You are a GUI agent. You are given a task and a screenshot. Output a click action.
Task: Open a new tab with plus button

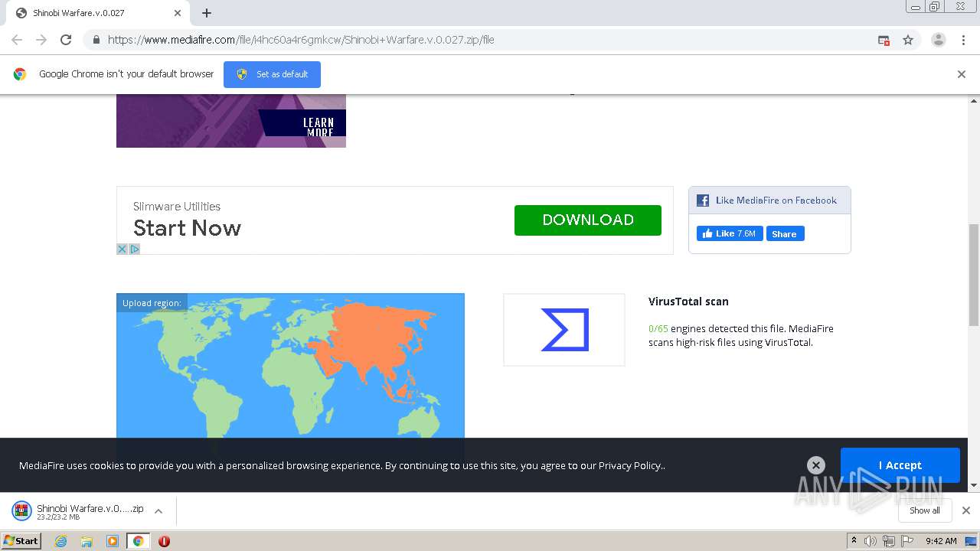point(207,13)
